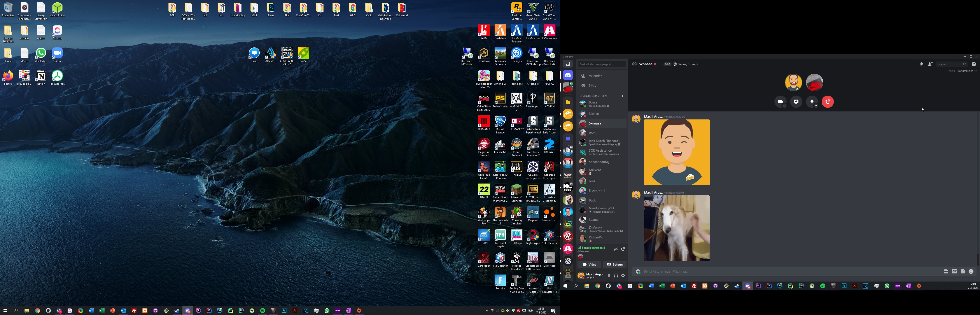This screenshot has width=980, height=315.
Task: Click the inbox icon above the server list
Action: (568, 64)
